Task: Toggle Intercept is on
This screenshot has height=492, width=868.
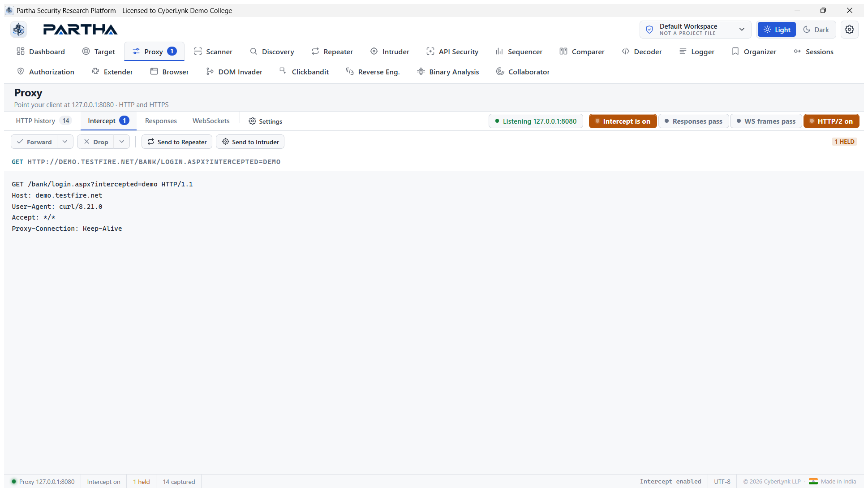Action: pyautogui.click(x=623, y=121)
